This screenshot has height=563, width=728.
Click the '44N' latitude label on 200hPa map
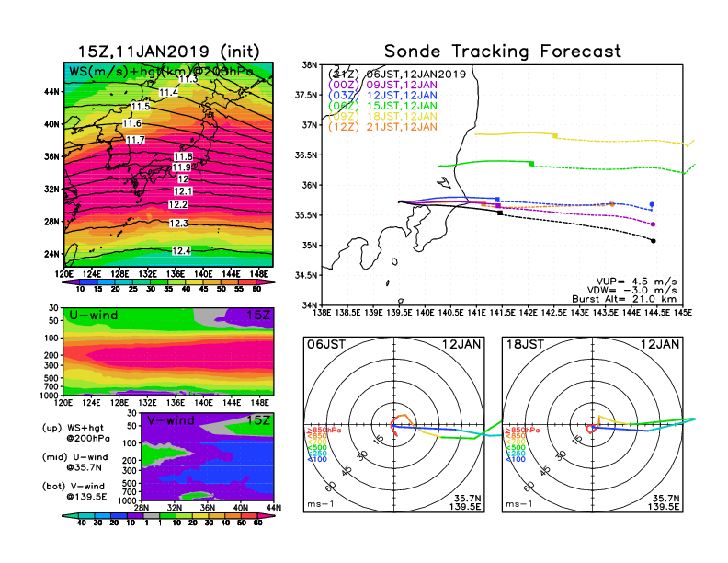coord(51,91)
